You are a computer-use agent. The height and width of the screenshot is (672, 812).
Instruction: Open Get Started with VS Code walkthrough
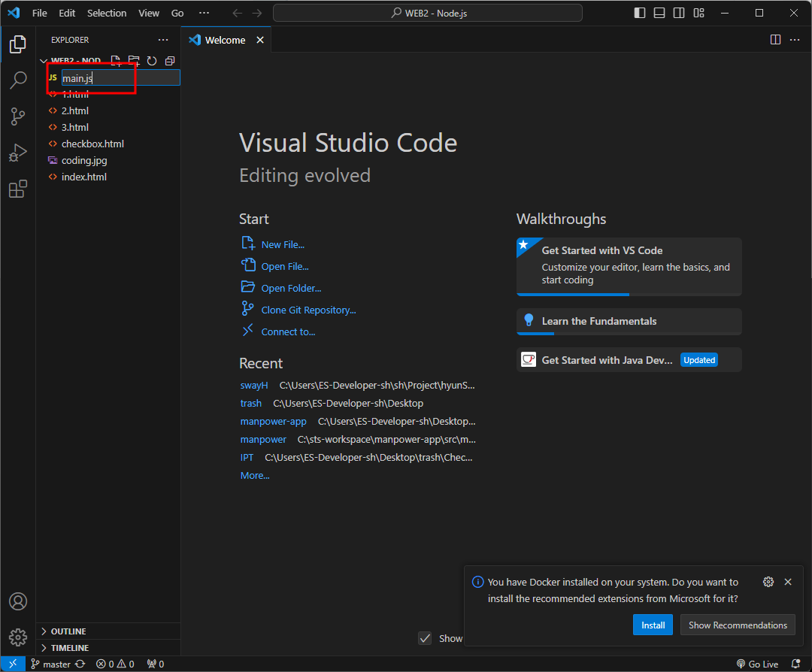coord(629,266)
